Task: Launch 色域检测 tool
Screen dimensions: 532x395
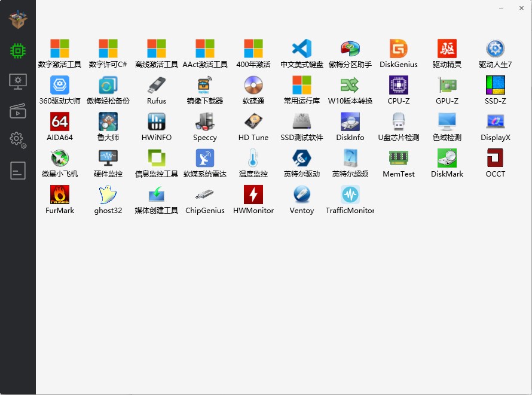Action: [x=447, y=127]
